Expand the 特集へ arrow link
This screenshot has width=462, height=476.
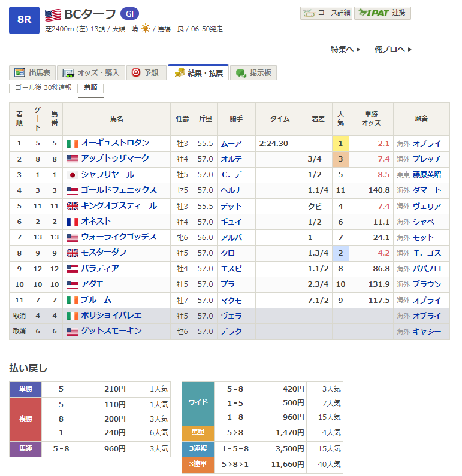[x=345, y=49]
